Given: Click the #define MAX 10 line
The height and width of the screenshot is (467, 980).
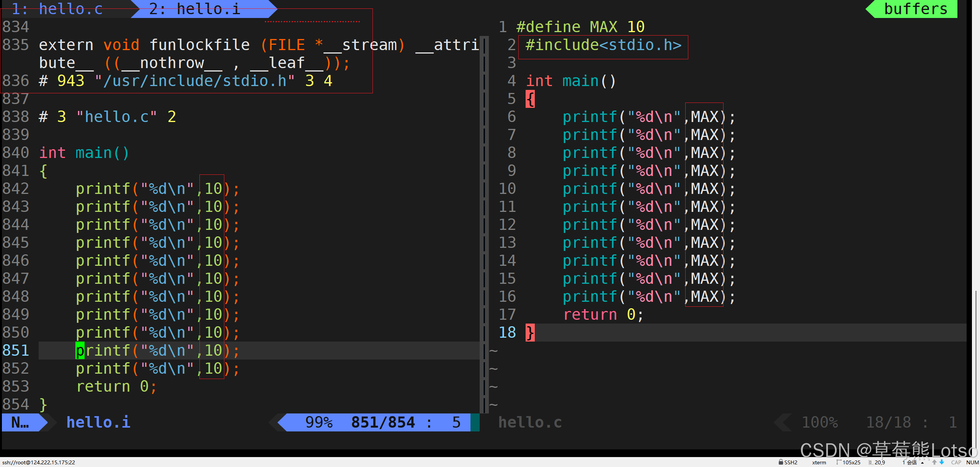Looking at the screenshot, I should 580,27.
